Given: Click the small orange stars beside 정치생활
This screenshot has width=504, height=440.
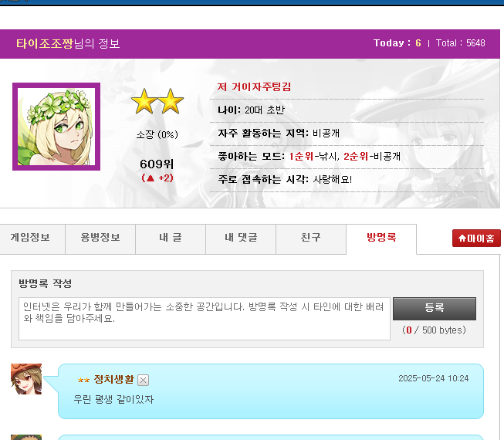Looking at the screenshot, I should [83, 381].
